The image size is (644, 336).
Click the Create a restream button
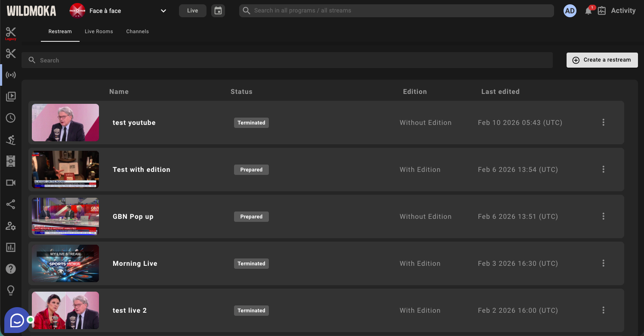[602, 60]
